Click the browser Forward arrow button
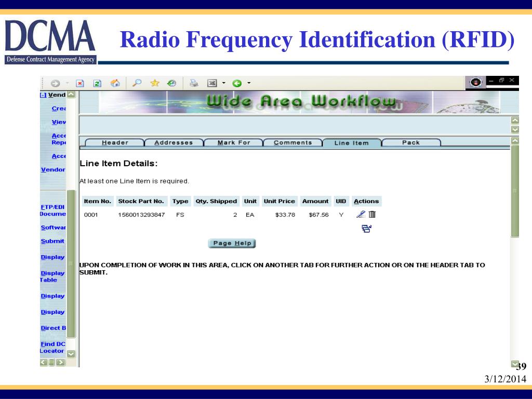This screenshot has width=532, height=399. [x=55, y=84]
